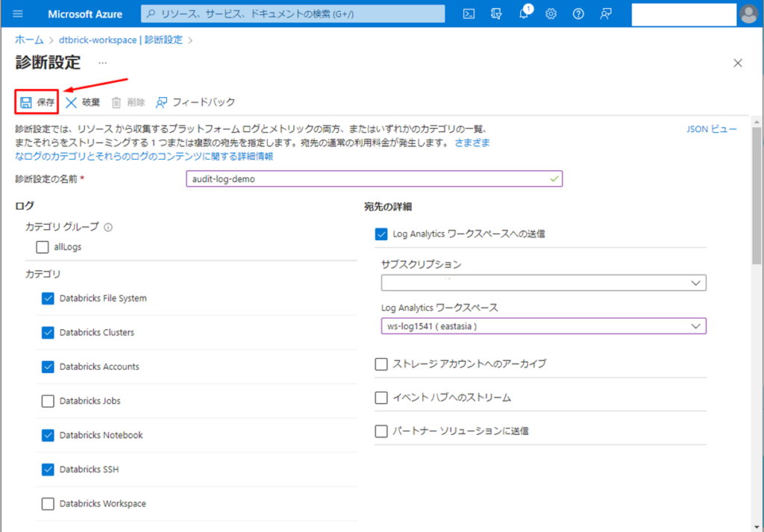Open the notifications bell
This screenshot has width=764, height=532.
[x=524, y=14]
